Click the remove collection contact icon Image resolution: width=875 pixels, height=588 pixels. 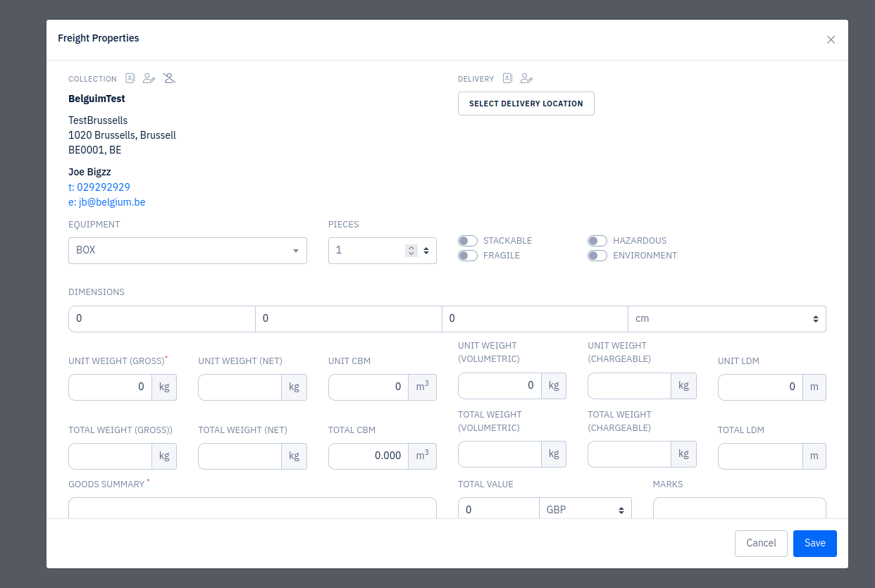click(x=169, y=78)
